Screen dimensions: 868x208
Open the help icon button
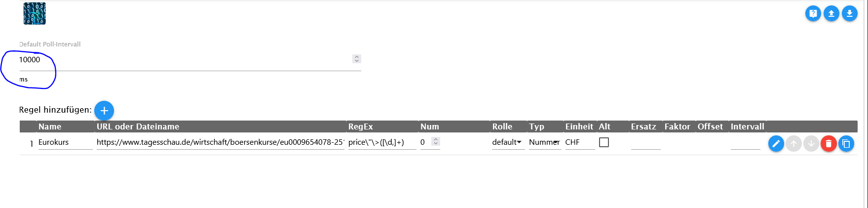coord(813,14)
